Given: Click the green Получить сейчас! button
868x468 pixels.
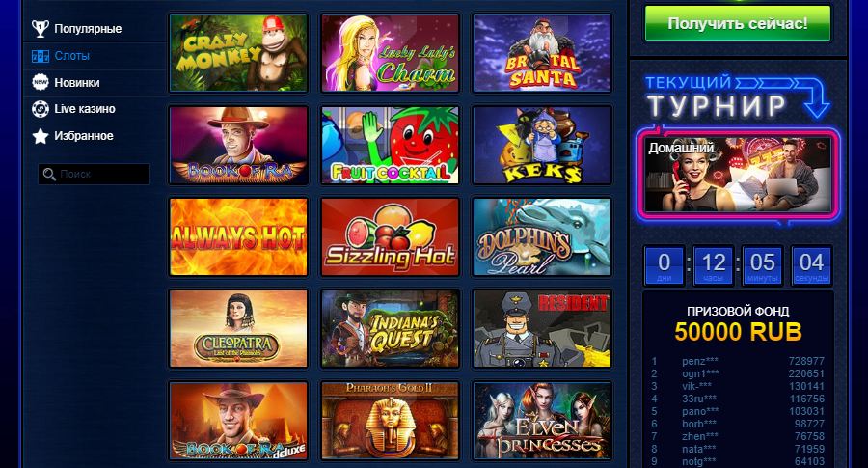Looking at the screenshot, I should point(738,23).
